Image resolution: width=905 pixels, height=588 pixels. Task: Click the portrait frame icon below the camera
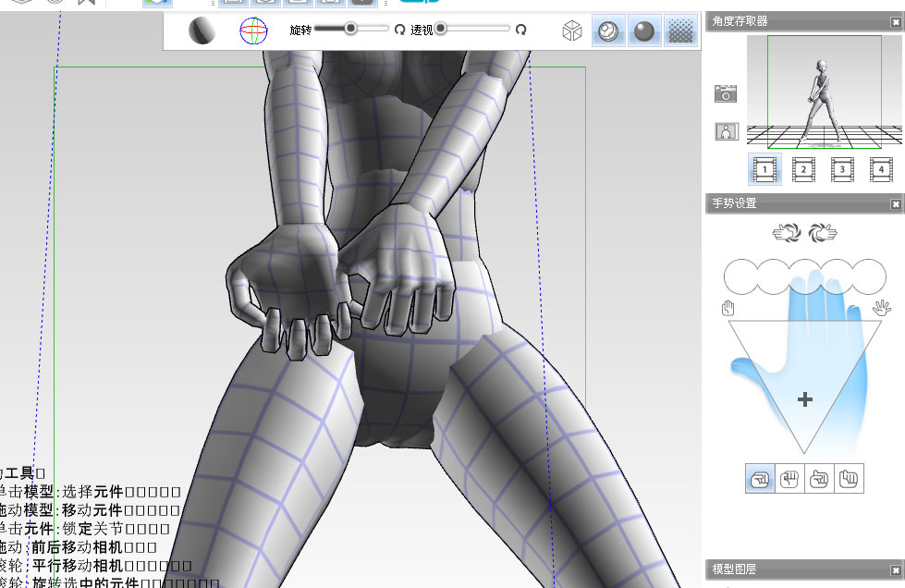pyautogui.click(x=726, y=130)
